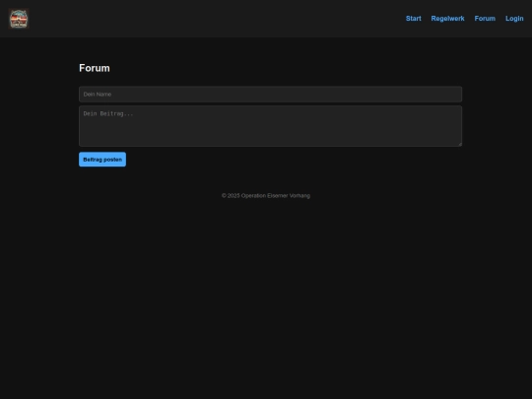Open the Start page link
This screenshot has width=532, height=399.
tap(413, 19)
